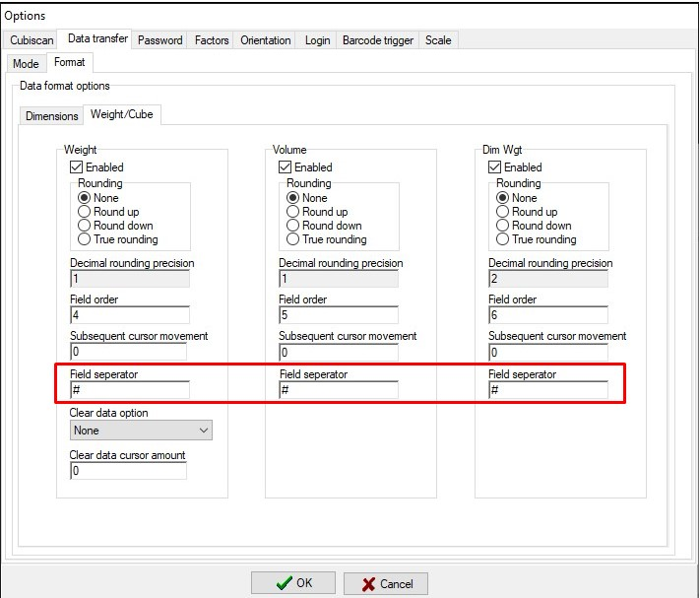Switch to the Dimensions sub-tab

click(51, 115)
